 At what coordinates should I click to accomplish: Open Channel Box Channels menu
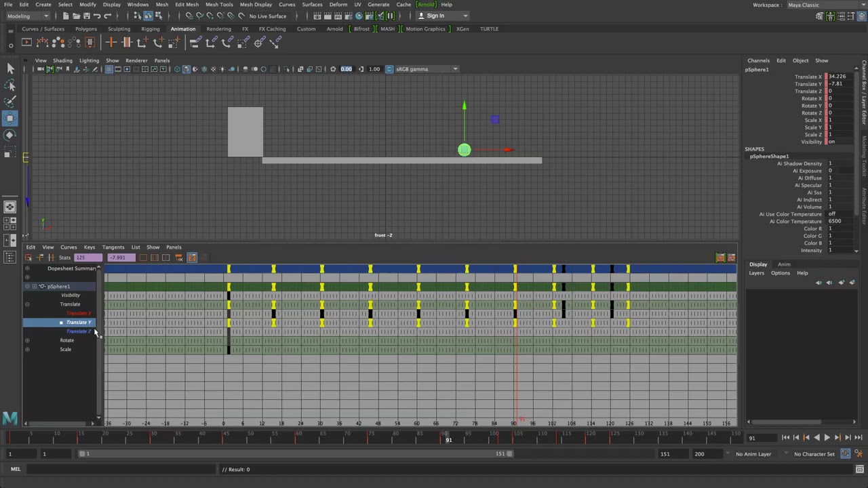pyautogui.click(x=759, y=61)
